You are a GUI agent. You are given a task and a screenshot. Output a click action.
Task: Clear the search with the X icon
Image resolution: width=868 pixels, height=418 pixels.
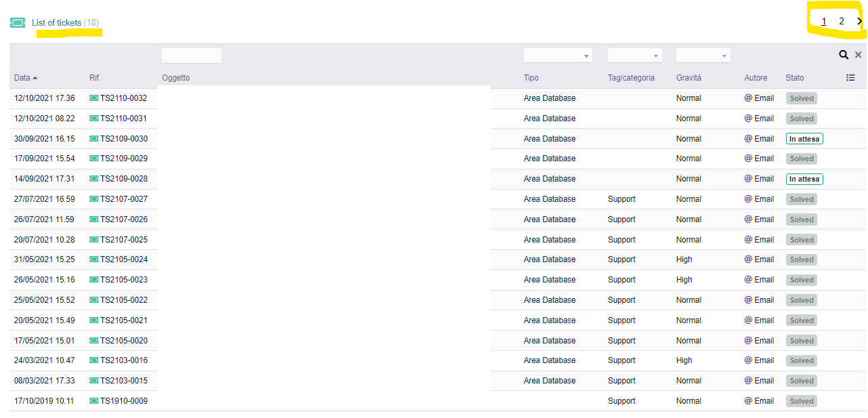coord(859,54)
